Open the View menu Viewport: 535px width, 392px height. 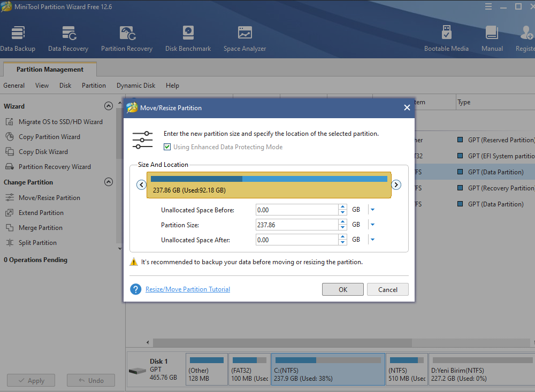point(42,86)
